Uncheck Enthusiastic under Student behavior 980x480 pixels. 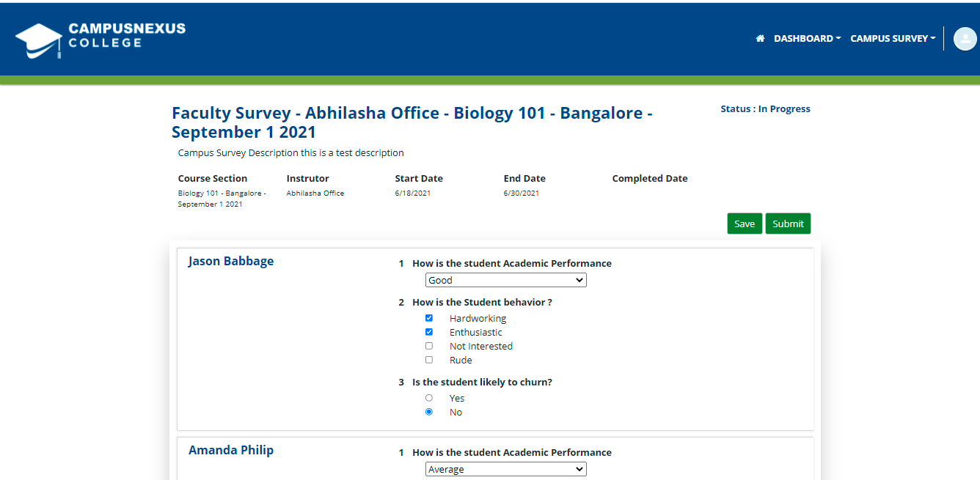pos(429,331)
